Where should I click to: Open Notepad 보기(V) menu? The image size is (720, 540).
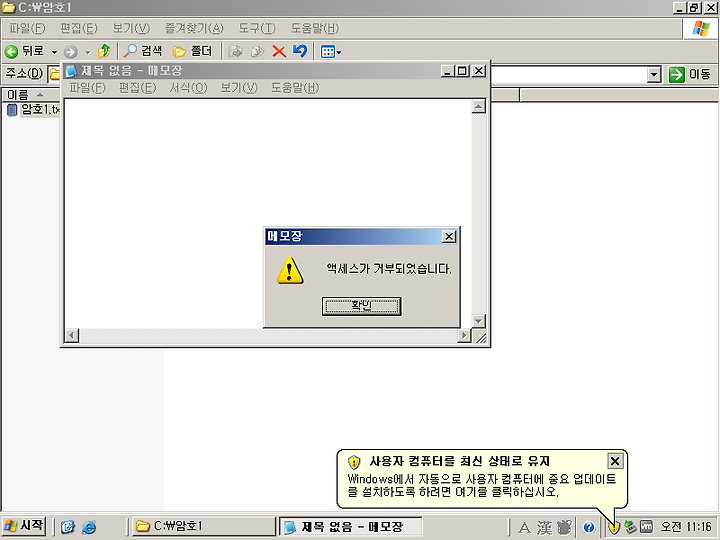tap(239, 88)
